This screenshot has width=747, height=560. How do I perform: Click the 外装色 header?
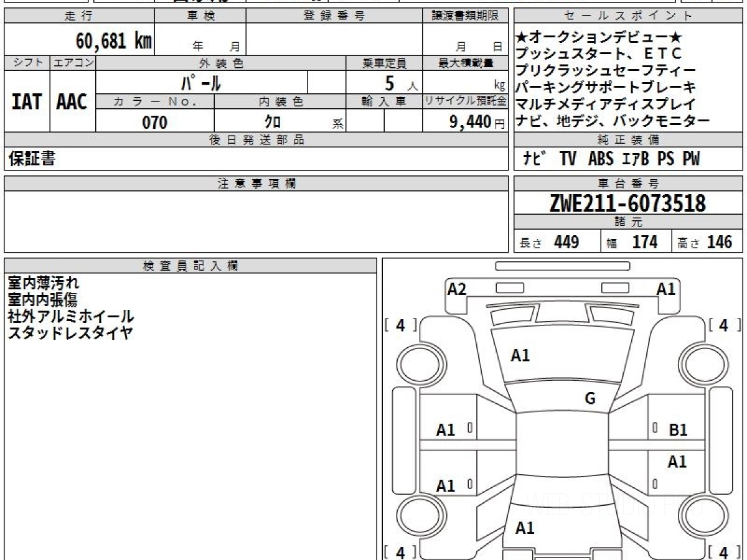pos(221,63)
